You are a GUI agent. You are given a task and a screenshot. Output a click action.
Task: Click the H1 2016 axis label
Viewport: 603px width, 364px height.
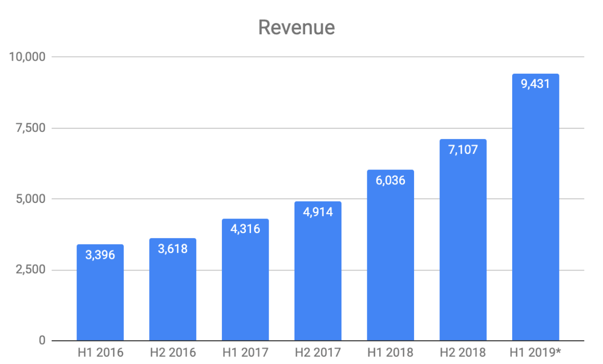100,353
